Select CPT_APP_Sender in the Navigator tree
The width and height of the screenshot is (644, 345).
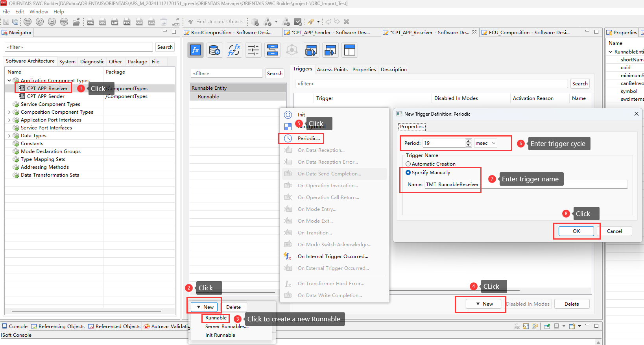pos(46,96)
